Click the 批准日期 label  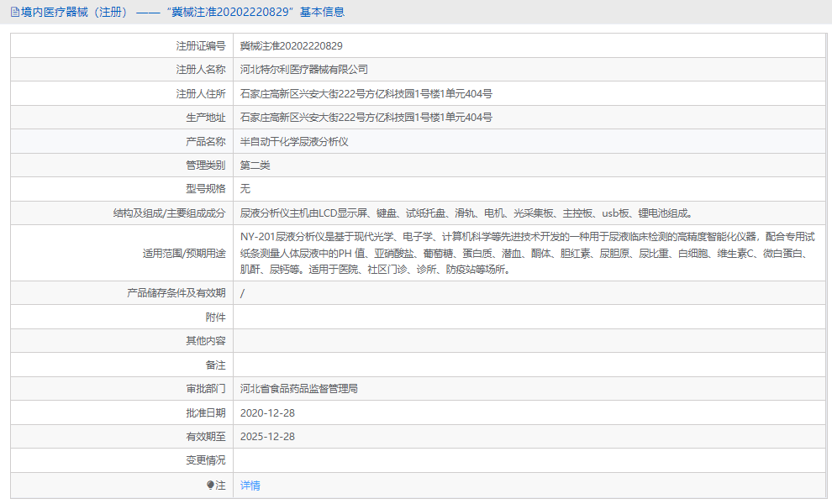click(x=205, y=412)
